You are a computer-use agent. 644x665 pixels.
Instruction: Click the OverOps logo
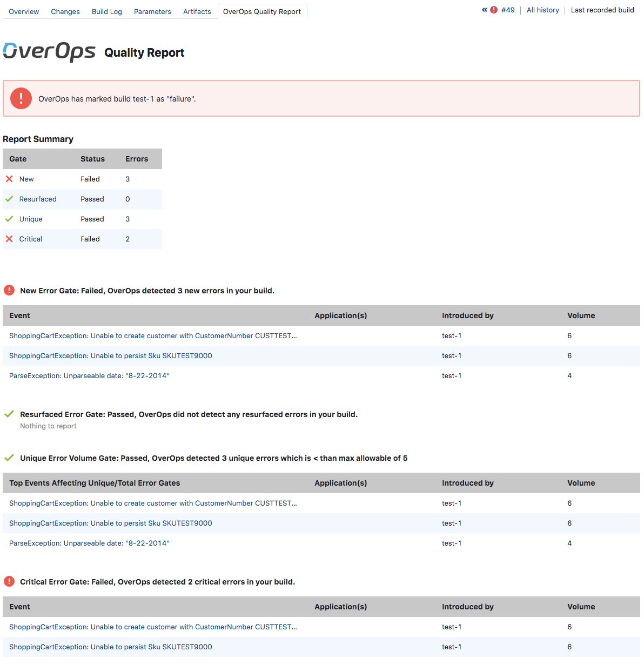click(x=49, y=52)
